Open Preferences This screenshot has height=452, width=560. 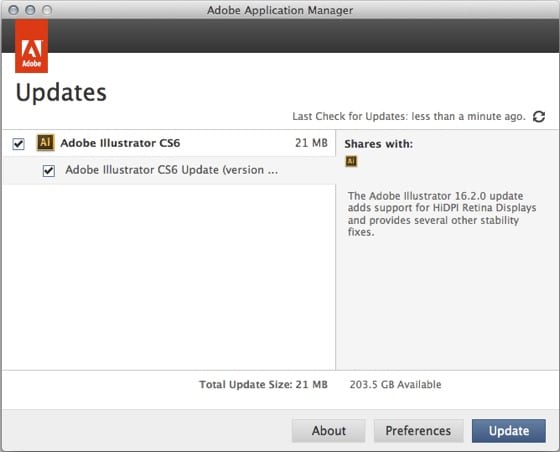pyautogui.click(x=418, y=431)
